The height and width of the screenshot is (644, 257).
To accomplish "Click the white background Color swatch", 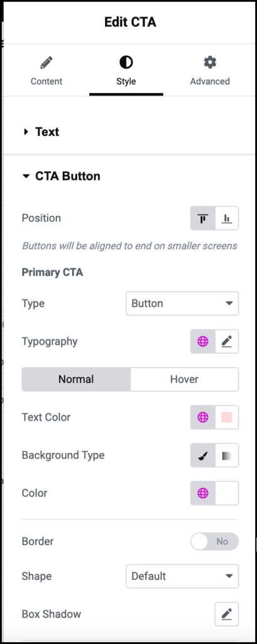I will [x=227, y=493].
